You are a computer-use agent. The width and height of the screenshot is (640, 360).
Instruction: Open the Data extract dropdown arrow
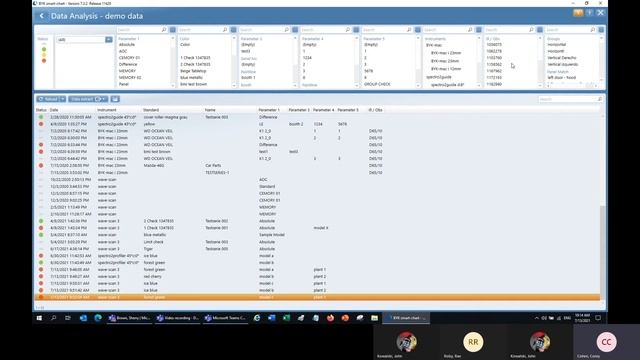104,99
